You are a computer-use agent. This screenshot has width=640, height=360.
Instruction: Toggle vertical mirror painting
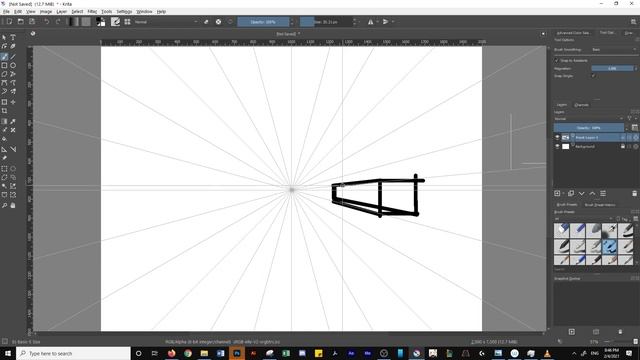coord(386,22)
